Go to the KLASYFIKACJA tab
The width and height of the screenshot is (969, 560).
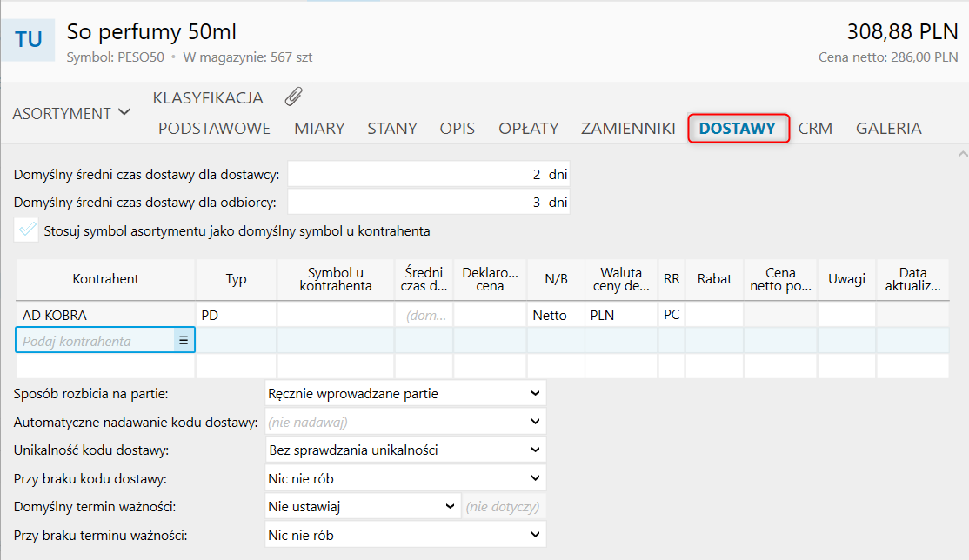[x=208, y=97]
